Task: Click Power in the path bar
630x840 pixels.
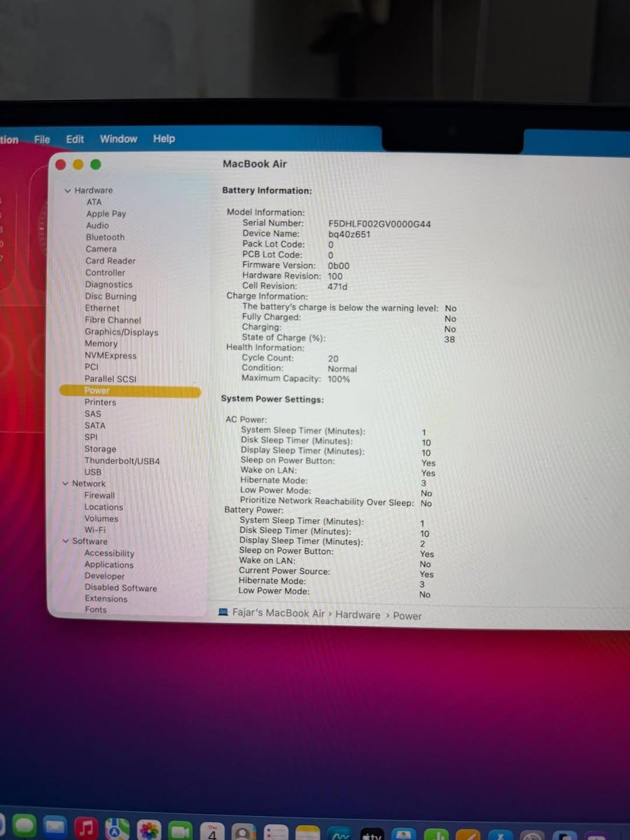Action: coord(407,616)
